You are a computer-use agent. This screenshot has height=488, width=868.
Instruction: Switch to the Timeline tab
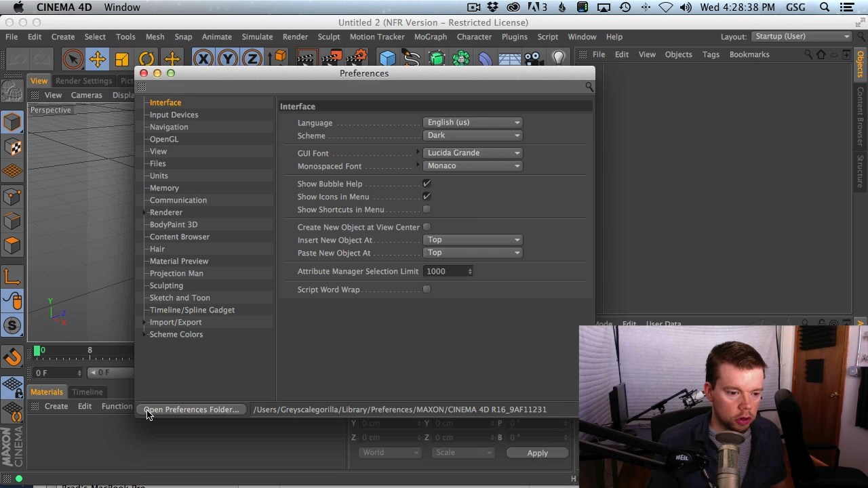87,392
